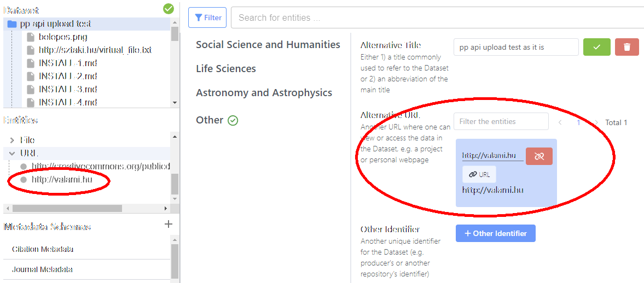The width and height of the screenshot is (644, 283).
Task: Add a new metadata schema with plus icon
Action: point(168,224)
